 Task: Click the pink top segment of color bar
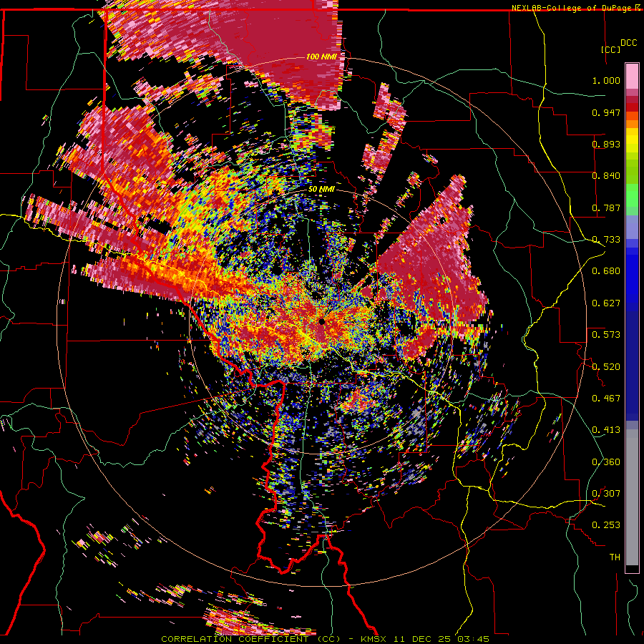coord(632,76)
